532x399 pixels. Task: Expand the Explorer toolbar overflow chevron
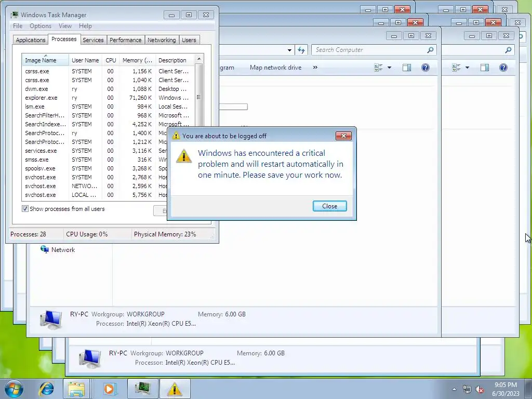pyautogui.click(x=315, y=68)
